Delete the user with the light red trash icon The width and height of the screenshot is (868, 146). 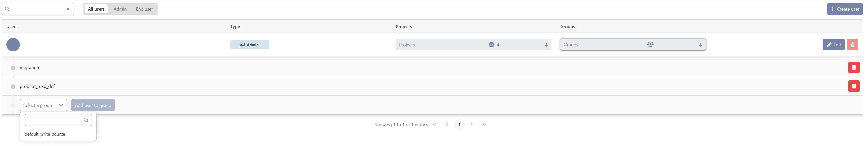(x=852, y=44)
